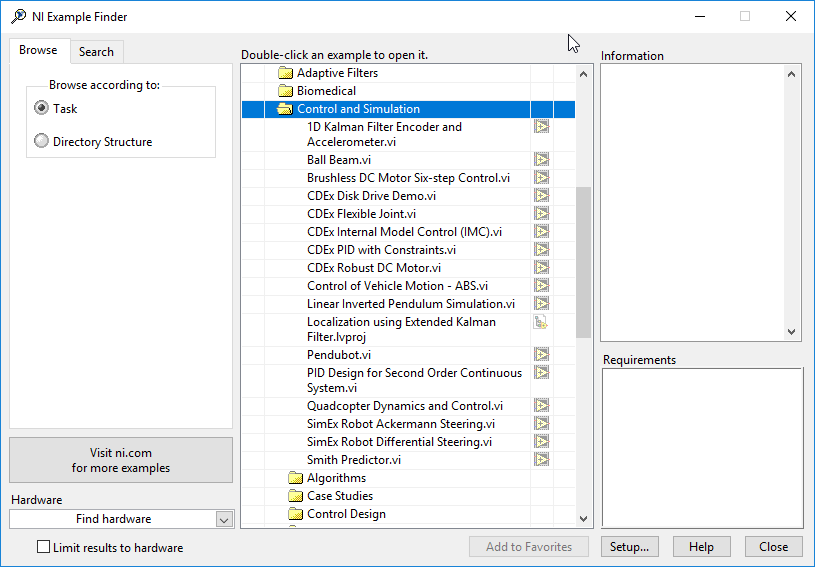The width and height of the screenshot is (815, 567).
Task: Select the Adaptive Filters folder label
Action: pyautogui.click(x=337, y=73)
